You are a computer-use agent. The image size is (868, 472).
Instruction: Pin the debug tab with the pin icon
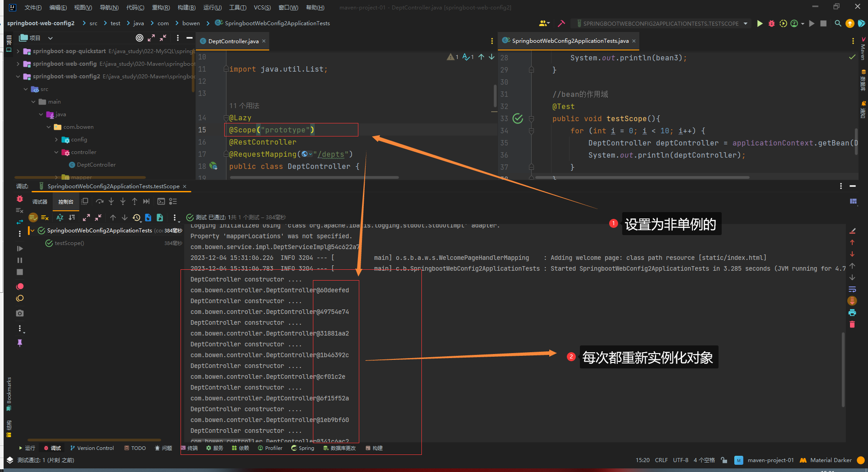tap(20, 343)
